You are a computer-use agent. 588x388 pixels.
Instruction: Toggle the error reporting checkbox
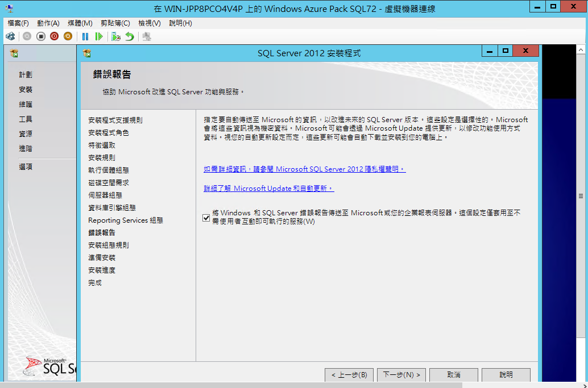[x=206, y=218]
